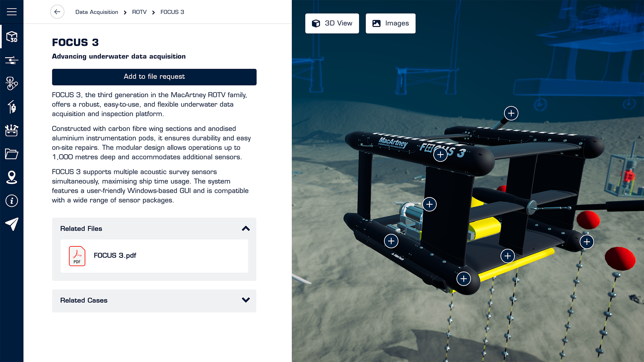Click the hotspot plus on the FOCUS 3 logo
Image resolution: width=644 pixels, height=362 pixels.
[440, 155]
